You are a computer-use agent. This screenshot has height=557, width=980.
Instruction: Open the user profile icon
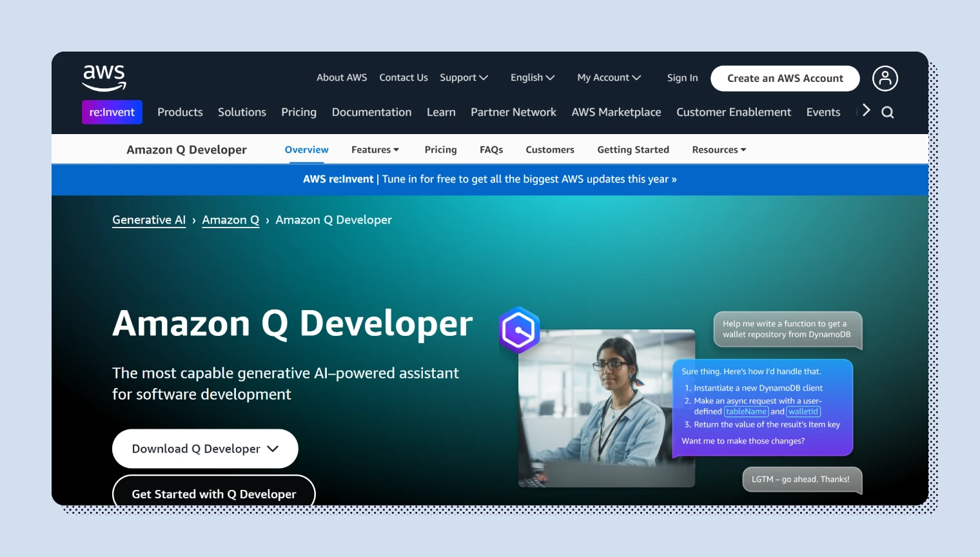tap(885, 79)
